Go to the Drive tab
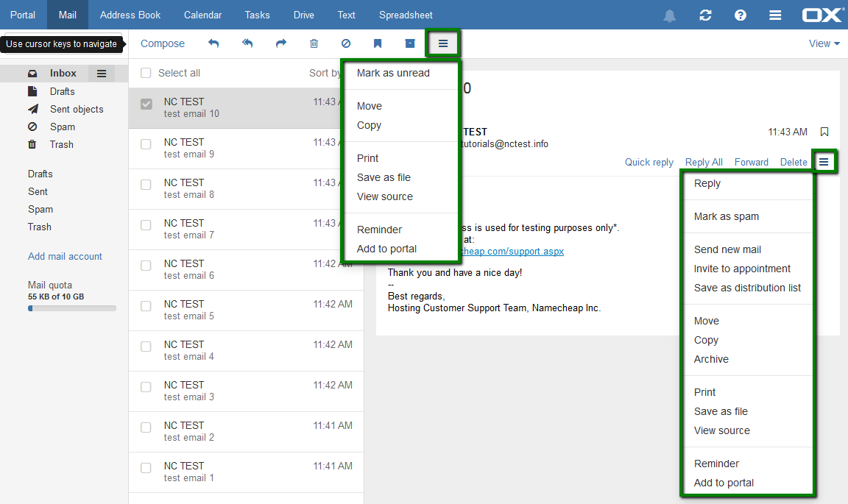This screenshot has height=504, width=848. [x=304, y=15]
